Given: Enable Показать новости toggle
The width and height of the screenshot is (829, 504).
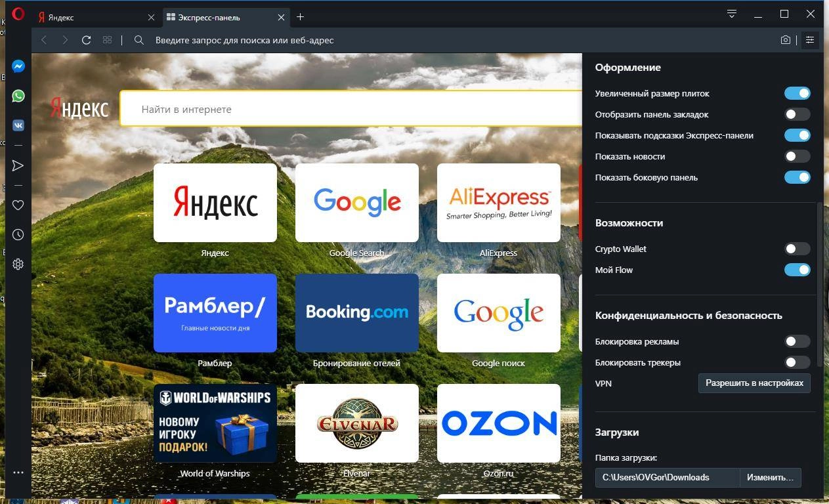Looking at the screenshot, I should point(797,156).
